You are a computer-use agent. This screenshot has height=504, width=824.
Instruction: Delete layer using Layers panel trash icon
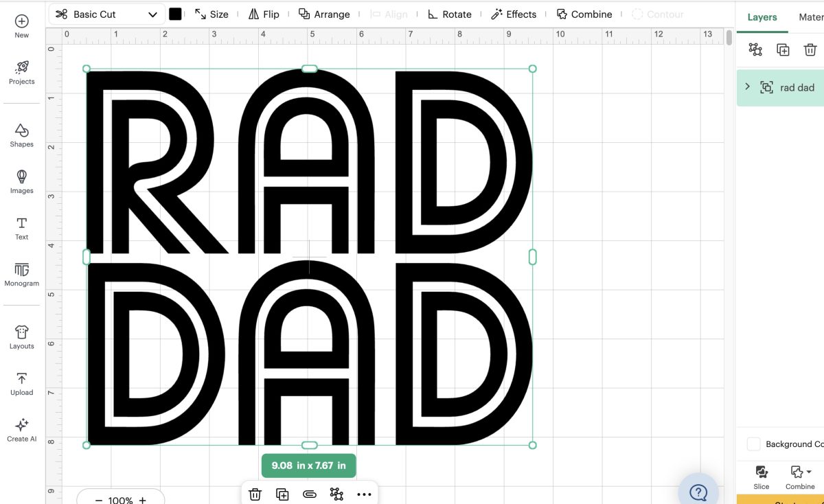[810, 49]
